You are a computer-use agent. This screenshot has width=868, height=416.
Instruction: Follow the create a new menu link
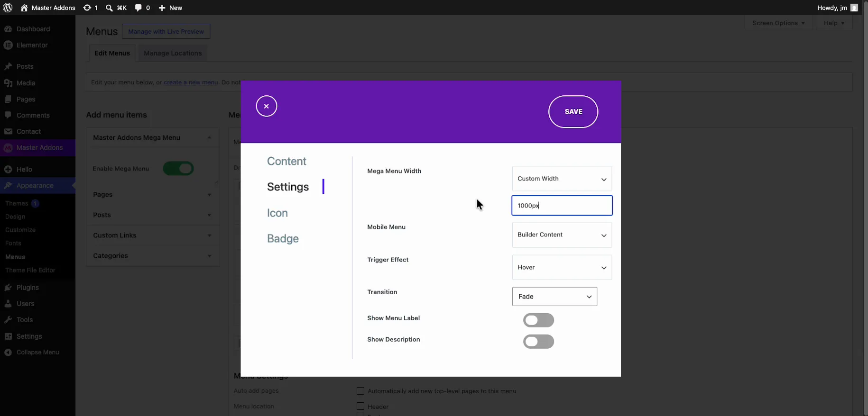(191, 82)
